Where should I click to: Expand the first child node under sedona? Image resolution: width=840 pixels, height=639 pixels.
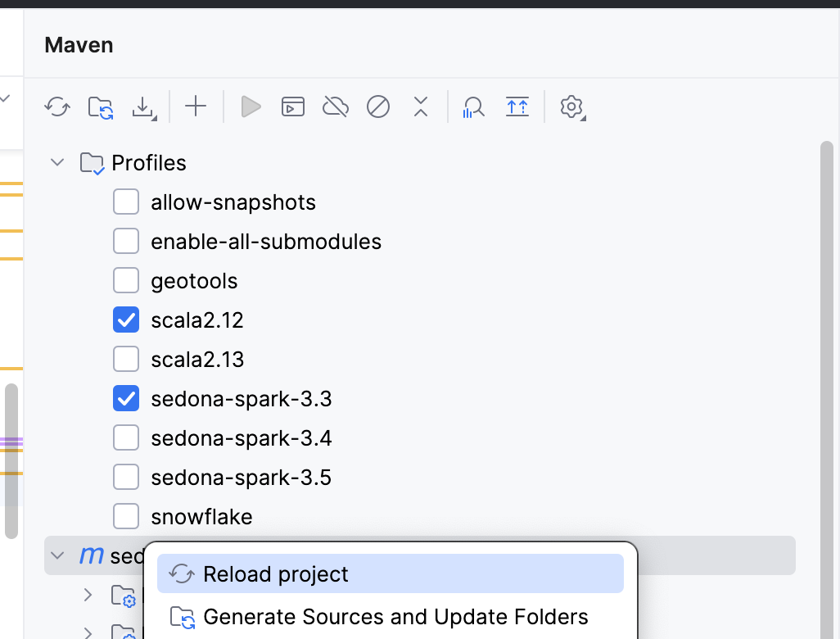click(x=88, y=595)
